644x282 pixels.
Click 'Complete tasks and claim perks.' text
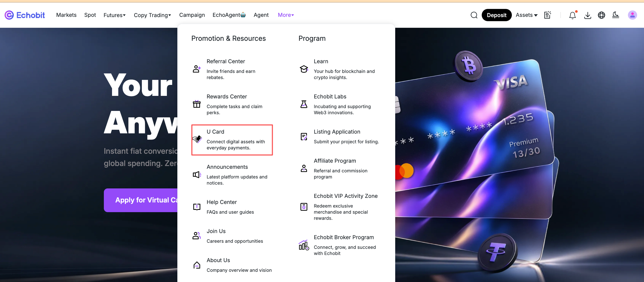click(234, 110)
